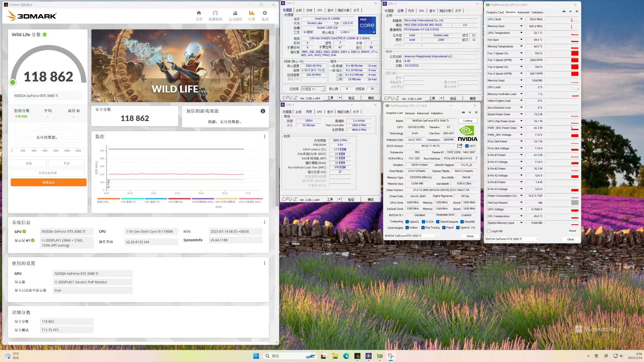The height and width of the screenshot is (362, 644).
Task: Open Microsoft Edge on the taskbar
Action: coord(346,356)
